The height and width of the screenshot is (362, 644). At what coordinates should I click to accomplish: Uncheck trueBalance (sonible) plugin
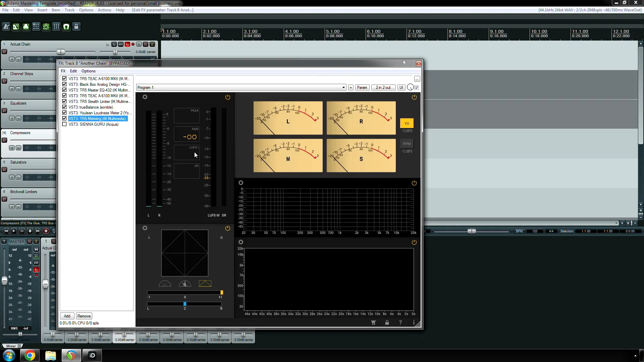64,107
